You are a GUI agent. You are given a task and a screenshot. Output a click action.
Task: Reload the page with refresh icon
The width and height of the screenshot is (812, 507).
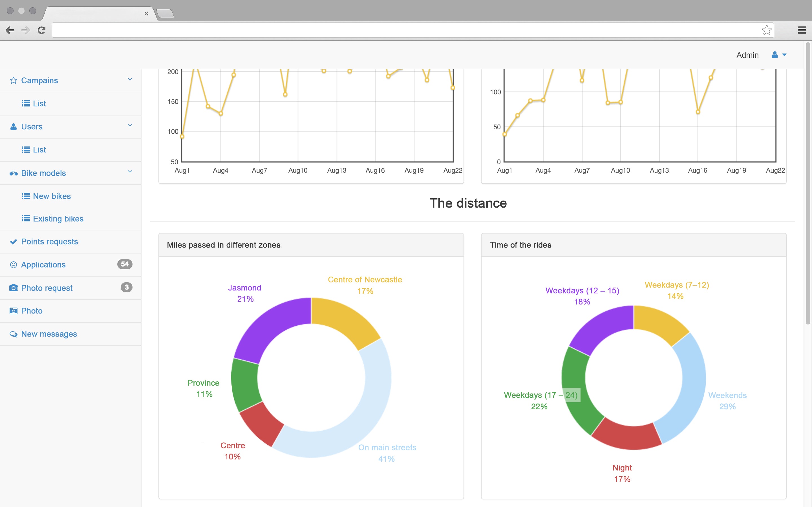42,30
